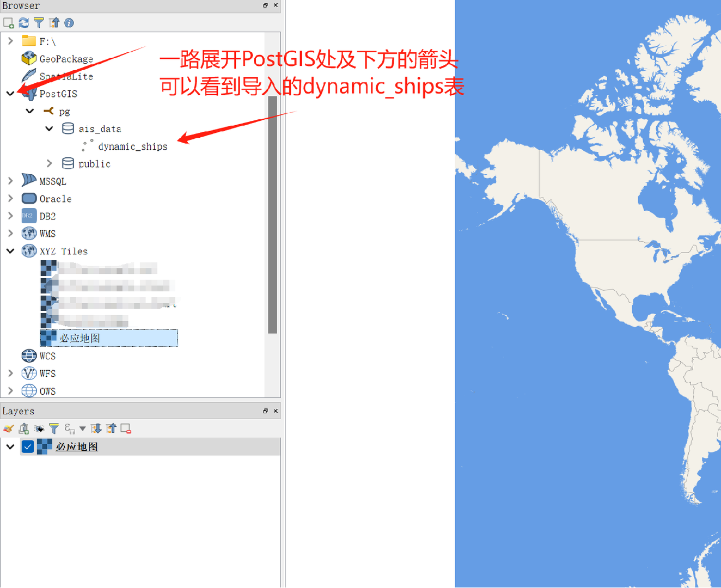Expand the WFS node

point(10,373)
